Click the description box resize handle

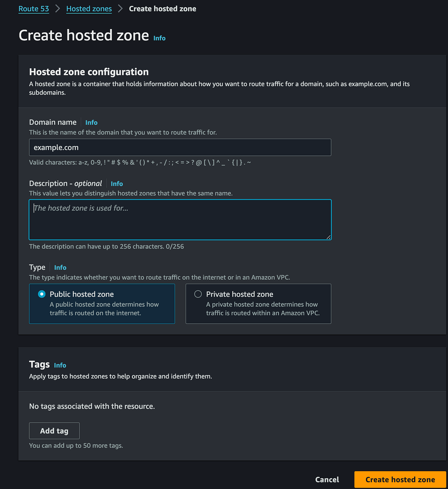pos(328,237)
